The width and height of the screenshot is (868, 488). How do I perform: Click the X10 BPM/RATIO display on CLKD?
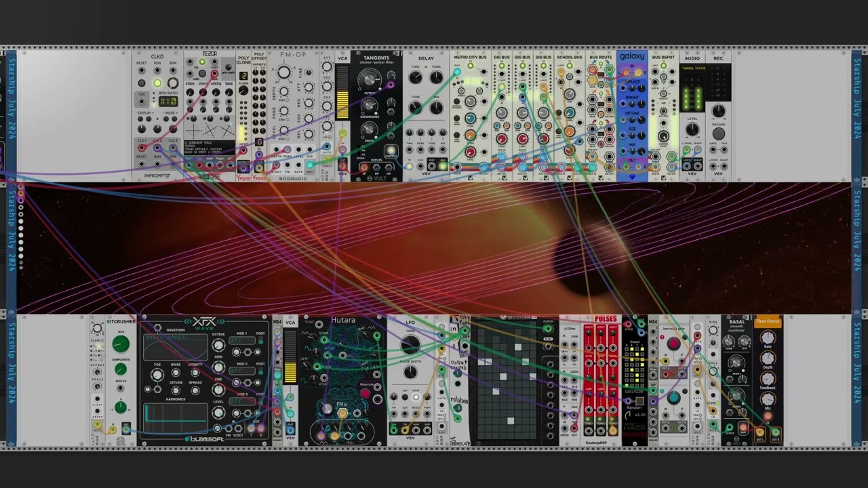coord(168,101)
